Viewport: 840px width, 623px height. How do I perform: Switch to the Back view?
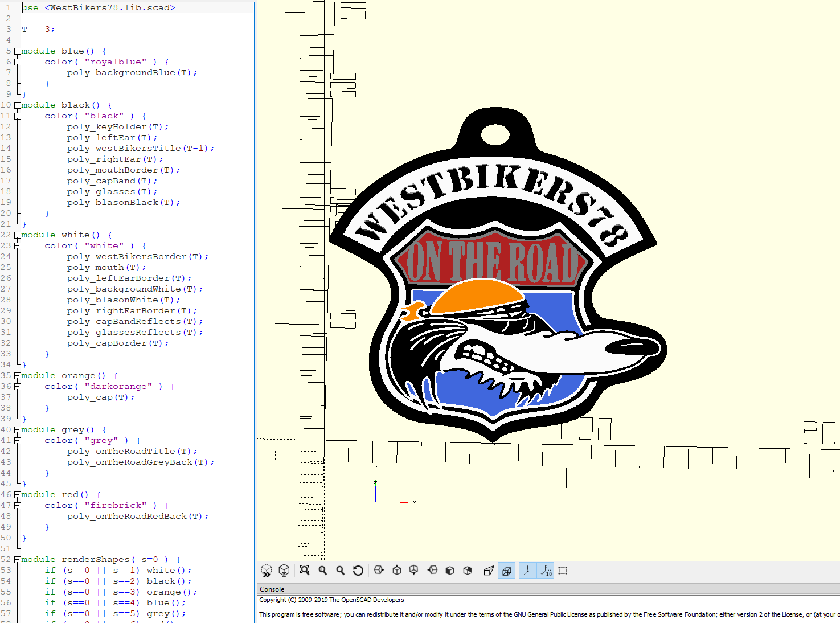(x=468, y=571)
